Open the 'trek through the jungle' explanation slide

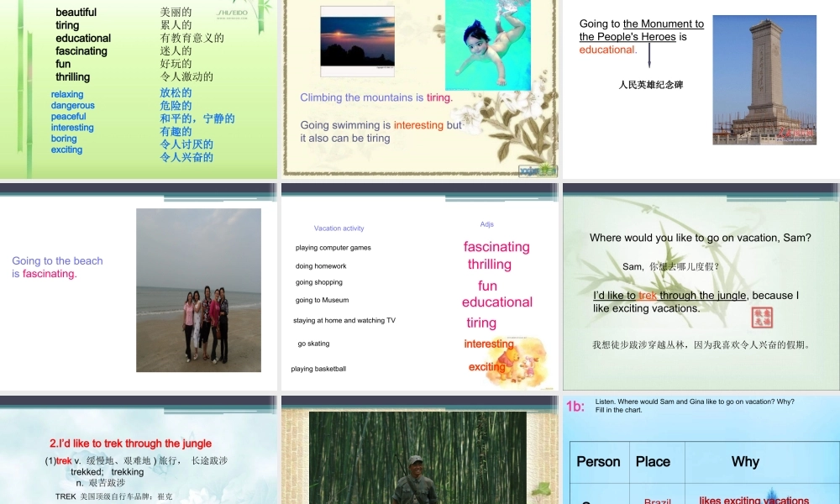point(139,450)
